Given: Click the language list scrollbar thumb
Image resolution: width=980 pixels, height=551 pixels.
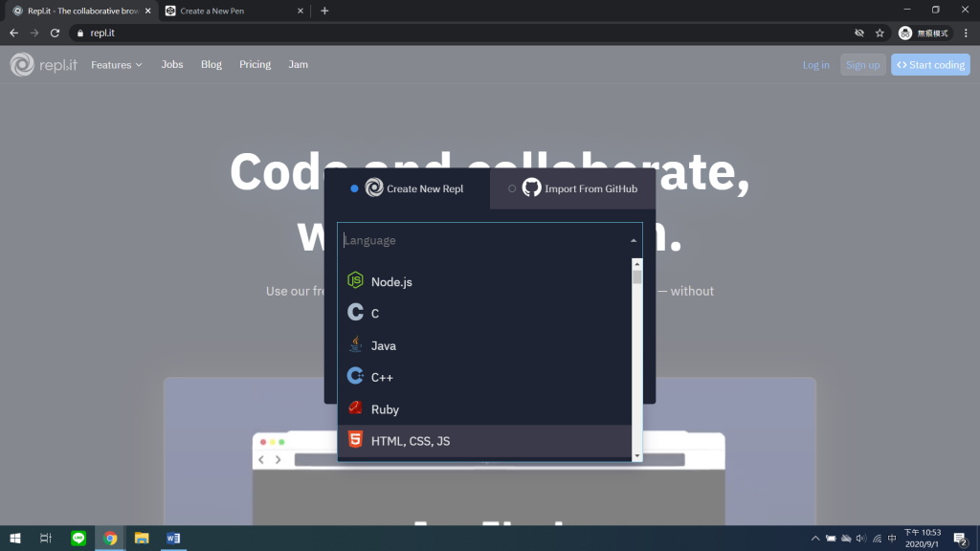Looking at the screenshot, I should (636, 276).
